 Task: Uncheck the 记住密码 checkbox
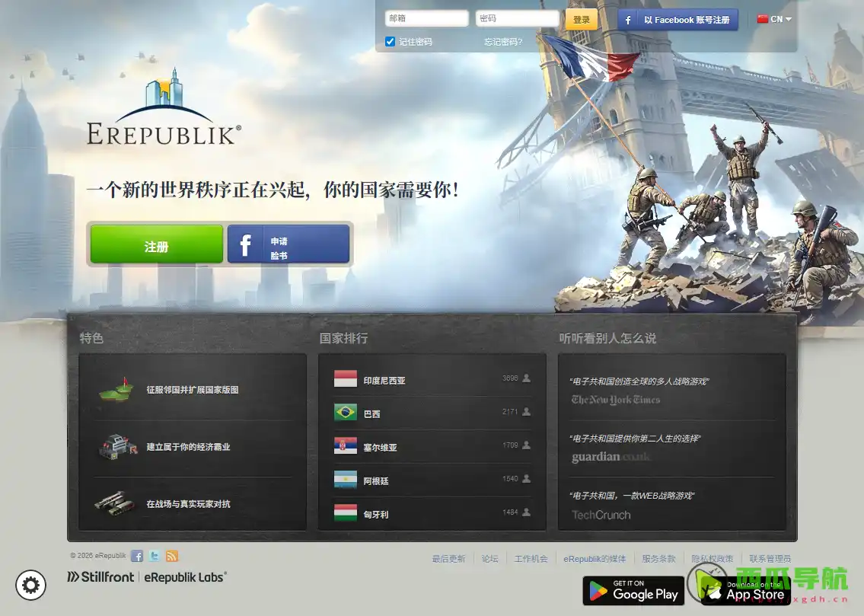[x=391, y=41]
